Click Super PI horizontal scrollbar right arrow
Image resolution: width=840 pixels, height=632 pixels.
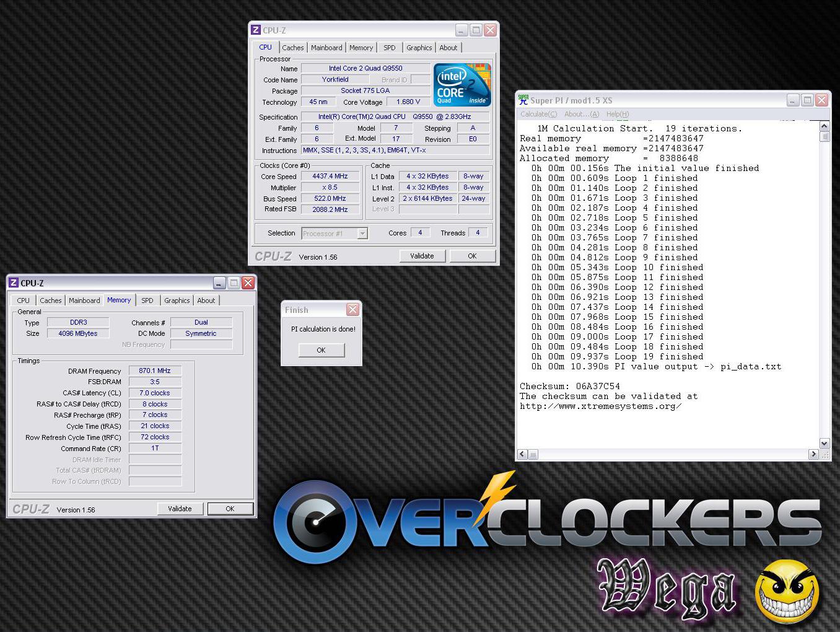(x=813, y=454)
